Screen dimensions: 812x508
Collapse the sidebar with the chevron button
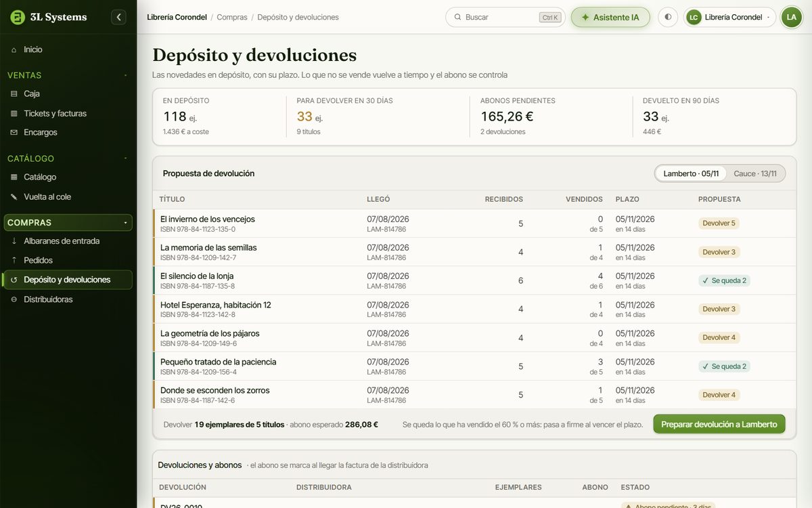119,17
